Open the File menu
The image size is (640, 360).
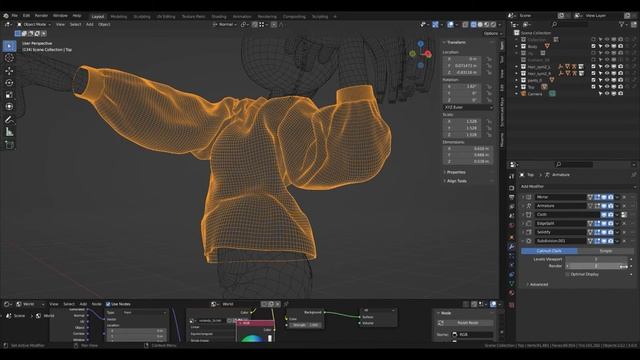tap(15, 16)
